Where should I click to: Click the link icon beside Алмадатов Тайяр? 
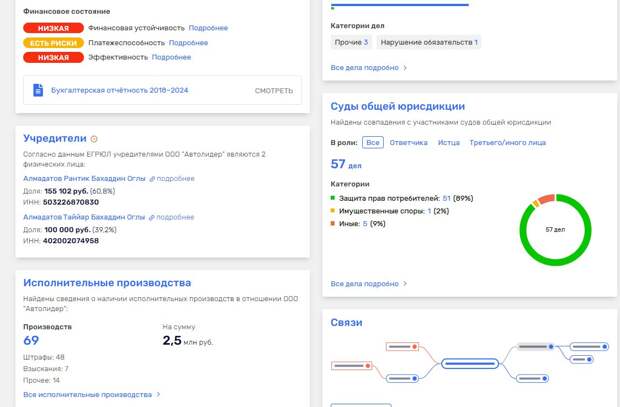point(152,217)
